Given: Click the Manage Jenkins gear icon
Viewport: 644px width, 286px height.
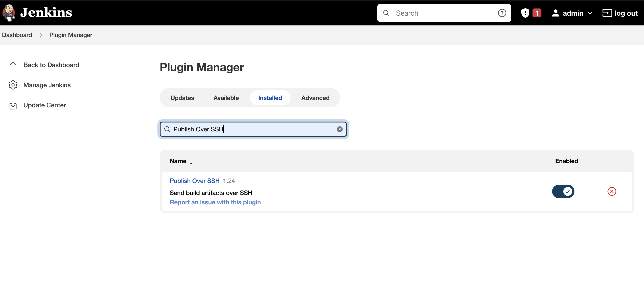Looking at the screenshot, I should (13, 85).
